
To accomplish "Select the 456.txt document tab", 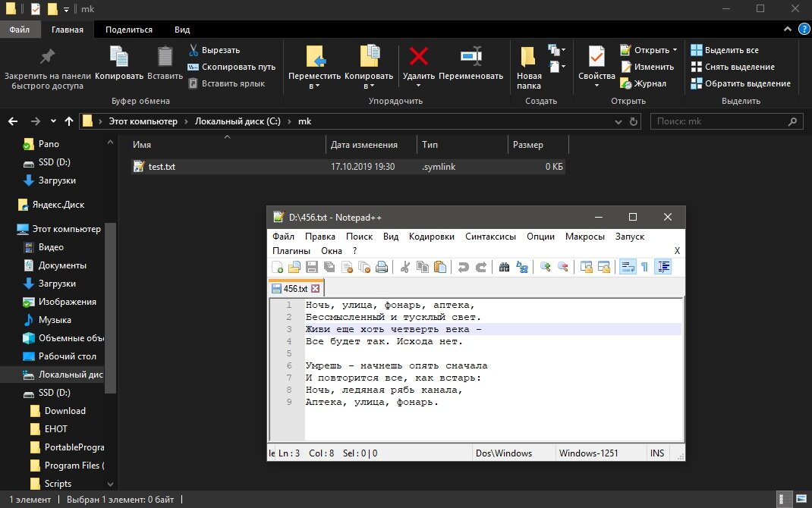I will [x=296, y=289].
